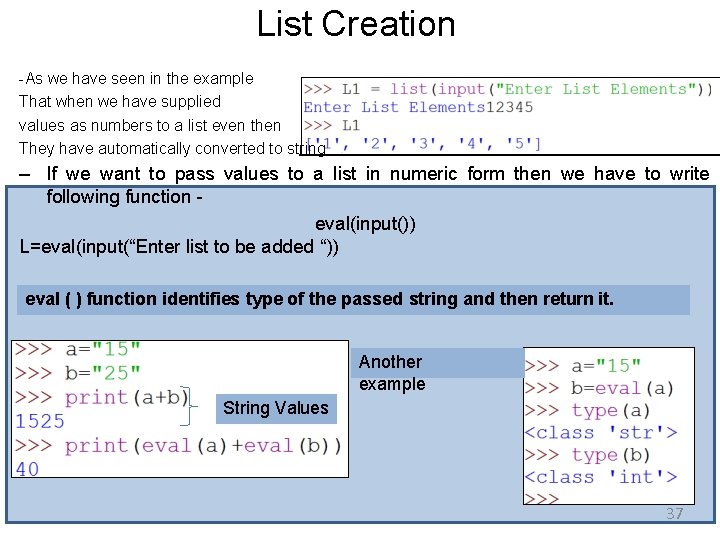Click 'values as numbers to a list even then'

(150, 125)
